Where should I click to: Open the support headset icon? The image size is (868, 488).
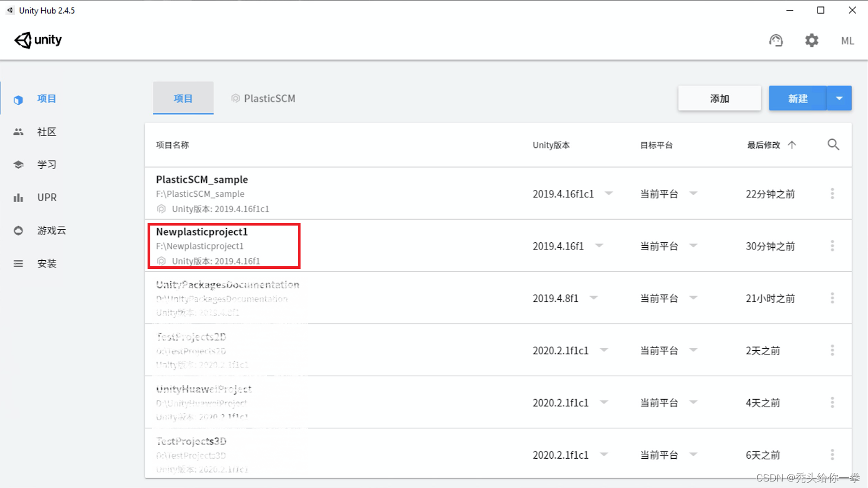[x=776, y=41]
